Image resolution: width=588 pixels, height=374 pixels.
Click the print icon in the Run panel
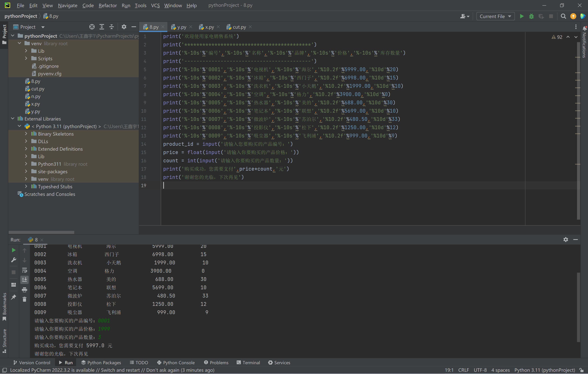pos(24,290)
